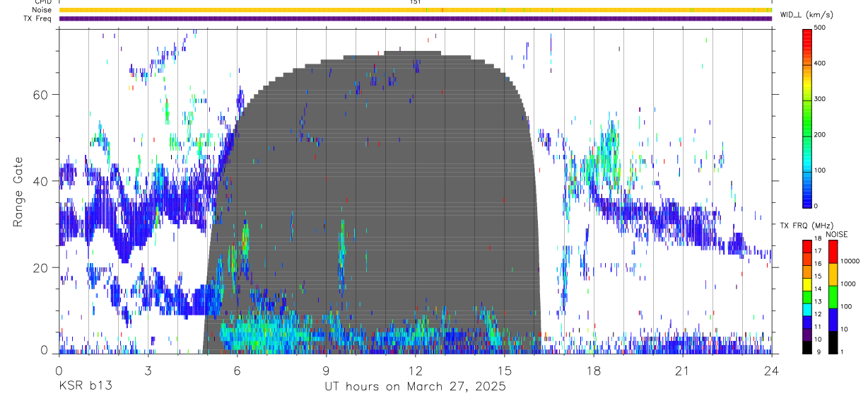Viewport: 868px width, 401px height.
Task: Click the '200' label on the width color bar
Action: click(x=821, y=134)
